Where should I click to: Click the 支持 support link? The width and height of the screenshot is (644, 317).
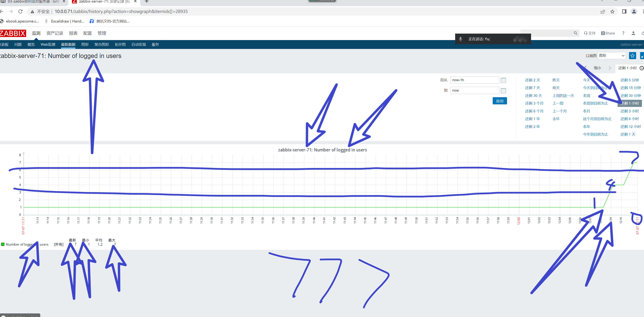[x=590, y=33]
